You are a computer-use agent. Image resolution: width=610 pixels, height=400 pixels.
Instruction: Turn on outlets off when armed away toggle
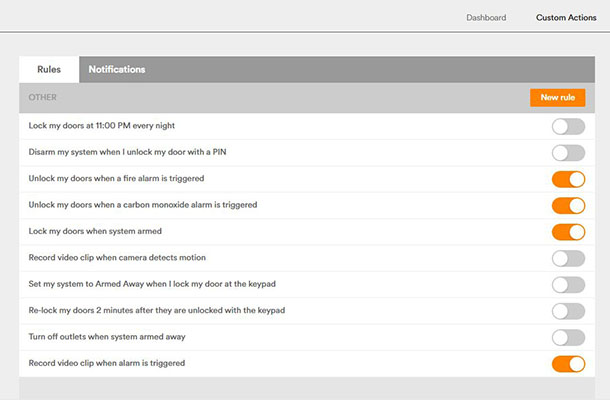point(568,338)
